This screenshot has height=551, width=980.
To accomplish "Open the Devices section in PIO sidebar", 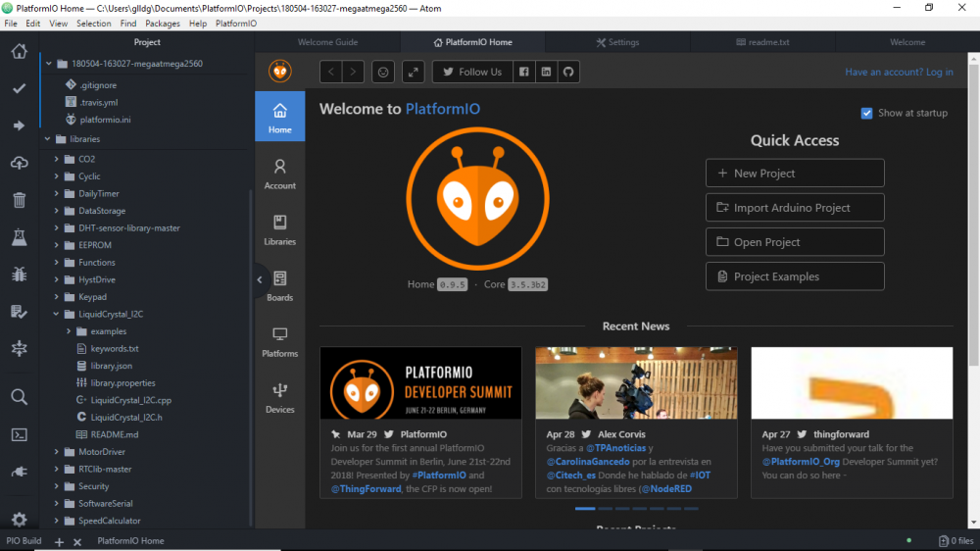I will pyautogui.click(x=280, y=398).
